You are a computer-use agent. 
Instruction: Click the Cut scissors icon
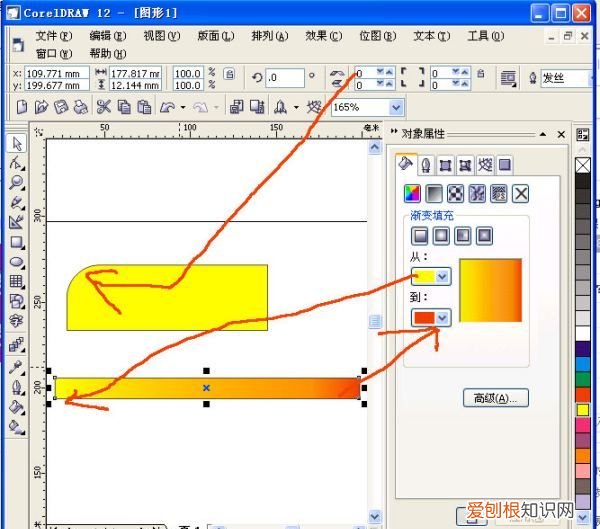104,107
